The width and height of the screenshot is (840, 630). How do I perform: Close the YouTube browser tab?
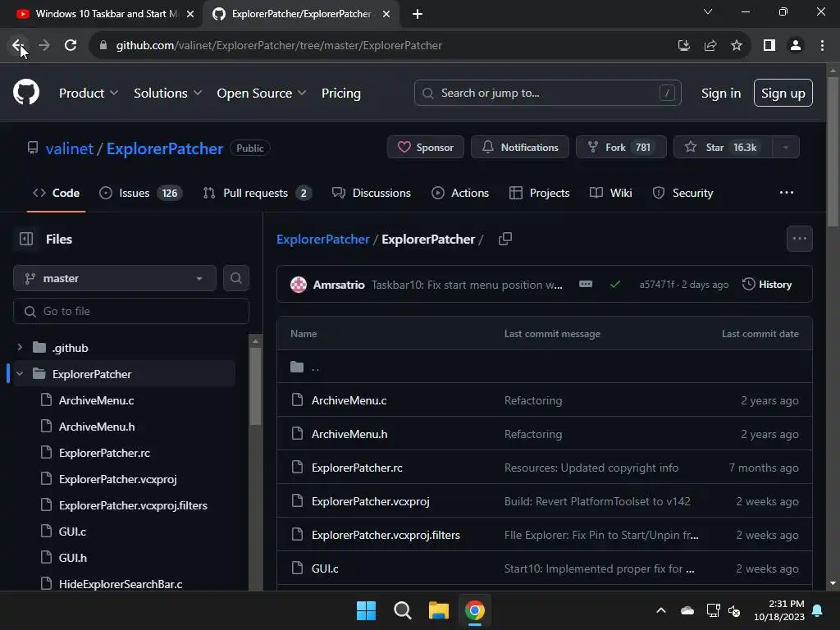(189, 14)
